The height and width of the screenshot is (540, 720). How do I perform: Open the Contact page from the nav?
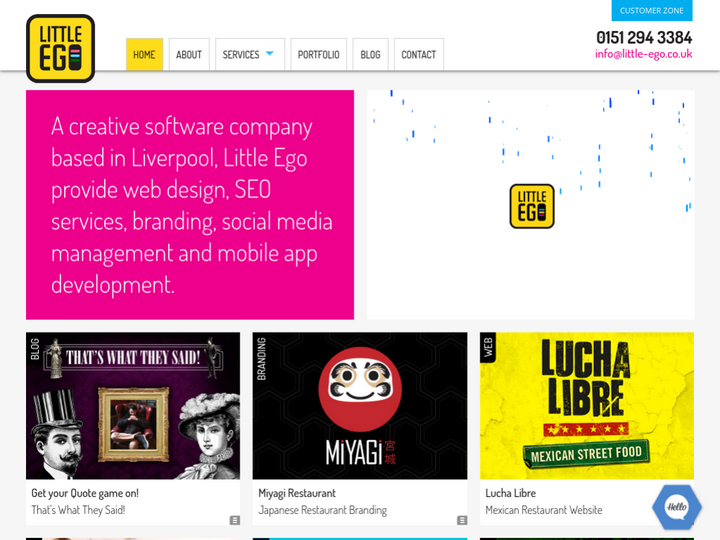tap(418, 55)
